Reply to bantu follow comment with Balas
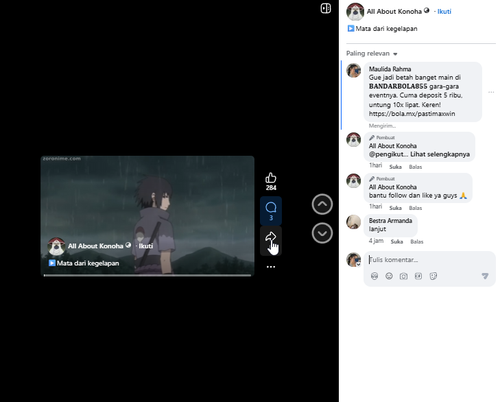Screen dimensions: 500x402 tap(415, 208)
